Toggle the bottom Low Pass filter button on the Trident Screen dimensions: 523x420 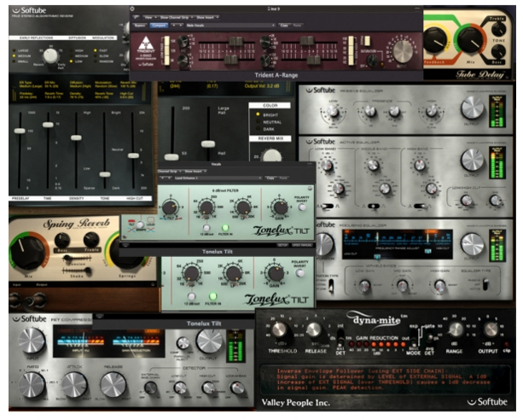(x=167, y=61)
